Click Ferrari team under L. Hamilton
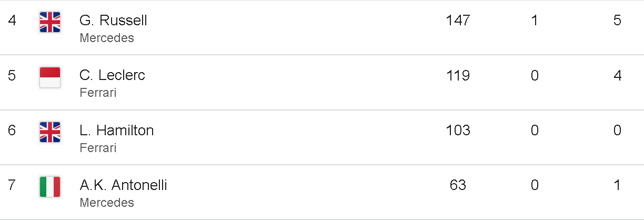Image resolution: width=644 pixels, height=220 pixels. pos(98,147)
